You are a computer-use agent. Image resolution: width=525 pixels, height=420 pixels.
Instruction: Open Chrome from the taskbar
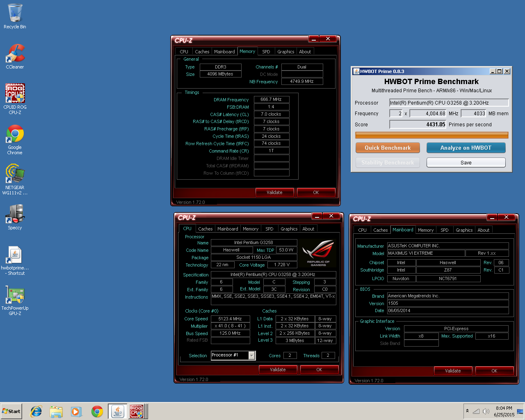click(x=97, y=411)
